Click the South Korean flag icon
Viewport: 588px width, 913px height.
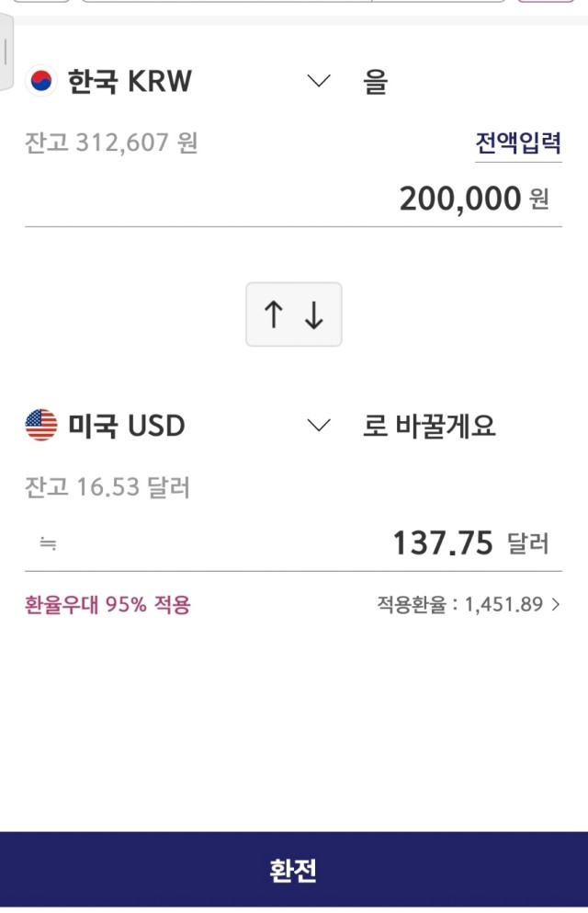[40, 80]
